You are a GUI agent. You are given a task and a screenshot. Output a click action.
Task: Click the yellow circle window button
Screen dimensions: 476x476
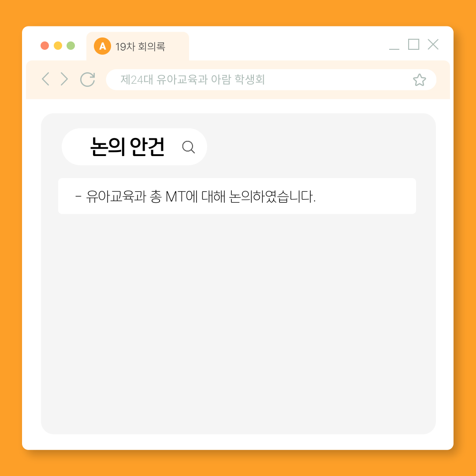click(58, 45)
